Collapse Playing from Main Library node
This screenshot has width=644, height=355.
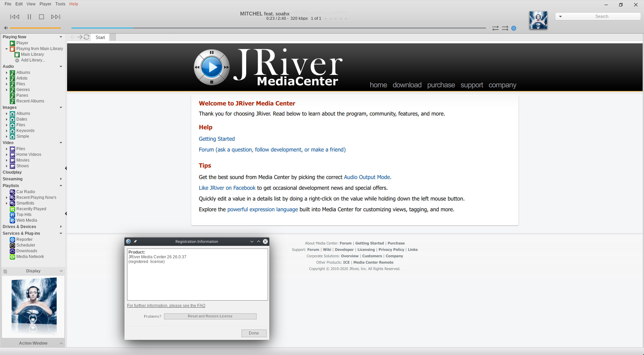point(6,49)
